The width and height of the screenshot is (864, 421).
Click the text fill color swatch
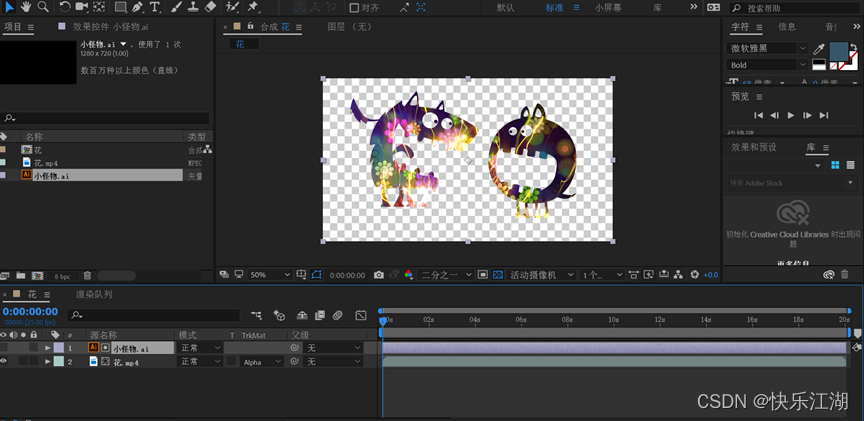[839, 51]
